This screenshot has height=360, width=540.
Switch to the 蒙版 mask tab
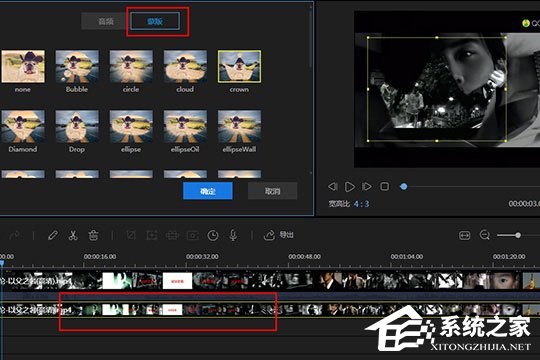[x=155, y=21]
